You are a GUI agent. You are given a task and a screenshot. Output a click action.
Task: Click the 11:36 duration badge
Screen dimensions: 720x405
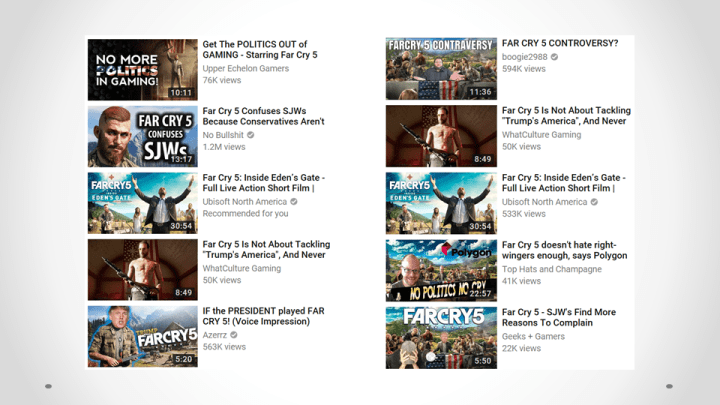tap(480, 92)
